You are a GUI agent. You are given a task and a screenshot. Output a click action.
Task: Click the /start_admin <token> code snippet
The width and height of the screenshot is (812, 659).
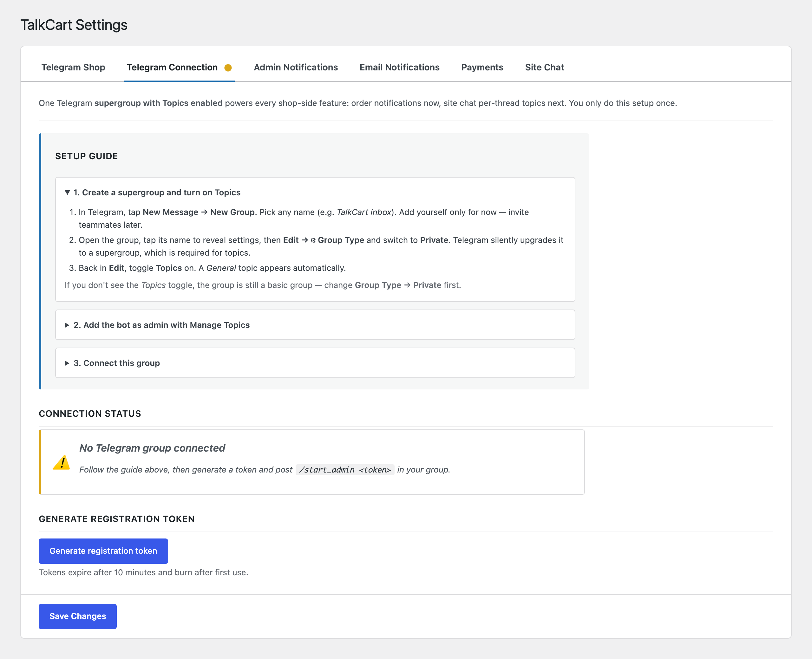(345, 470)
